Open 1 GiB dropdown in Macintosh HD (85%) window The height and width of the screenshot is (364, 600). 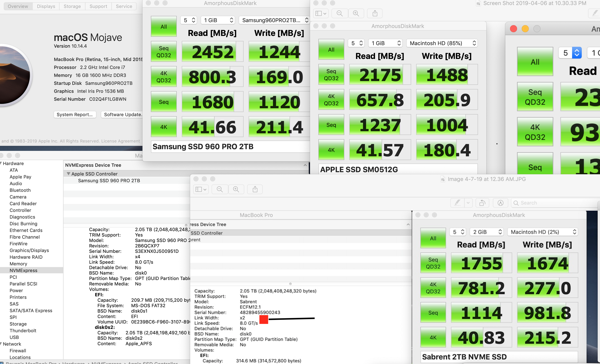pos(385,43)
